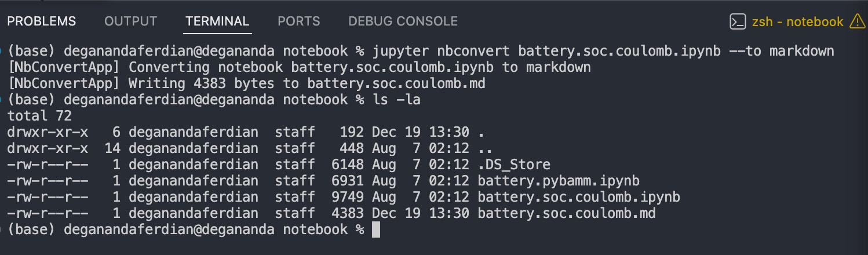Click the .DS_Store file name
Screen dimensions: 868x255
(514, 165)
